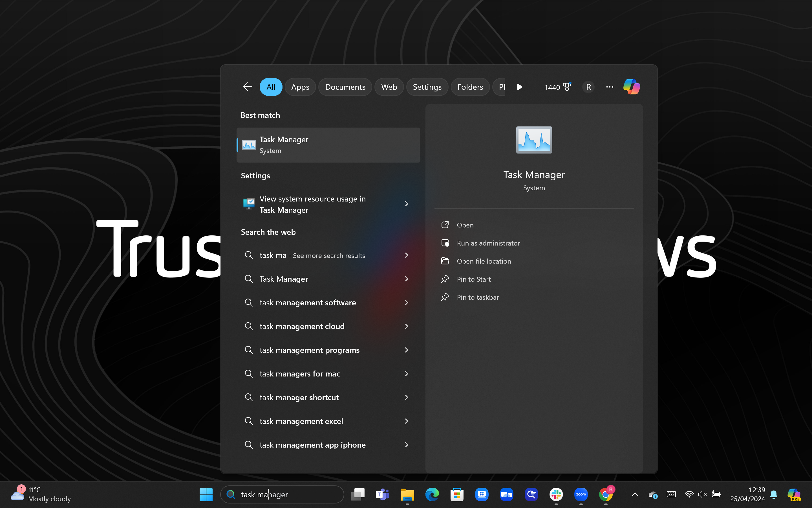Click the large Task Manager preview icon
The width and height of the screenshot is (812, 508).
click(x=534, y=140)
